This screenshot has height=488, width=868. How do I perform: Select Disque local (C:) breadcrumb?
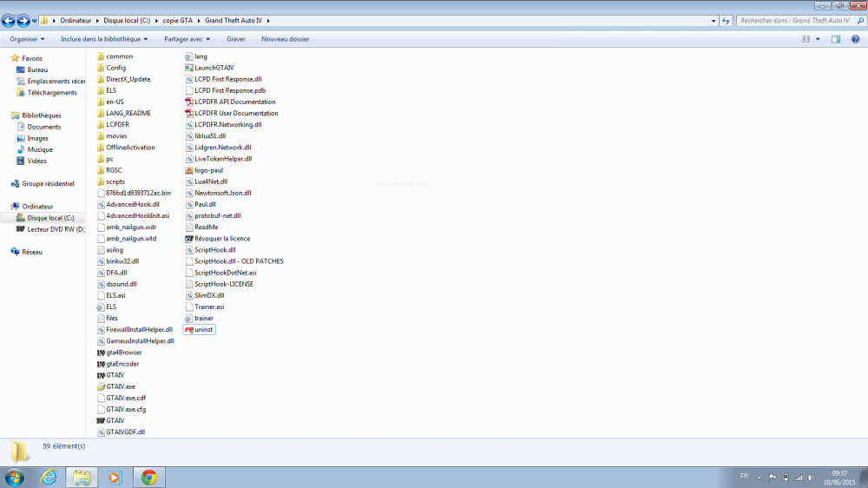(127, 21)
